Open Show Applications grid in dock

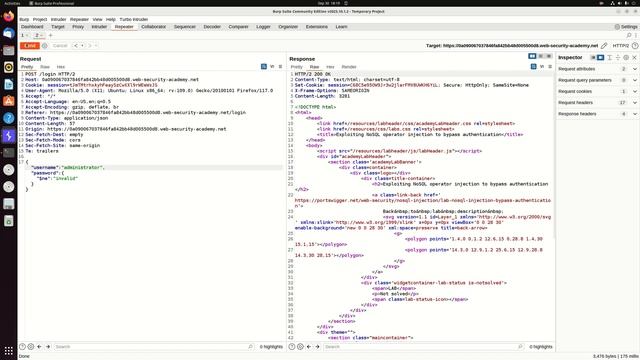[x=9, y=350]
